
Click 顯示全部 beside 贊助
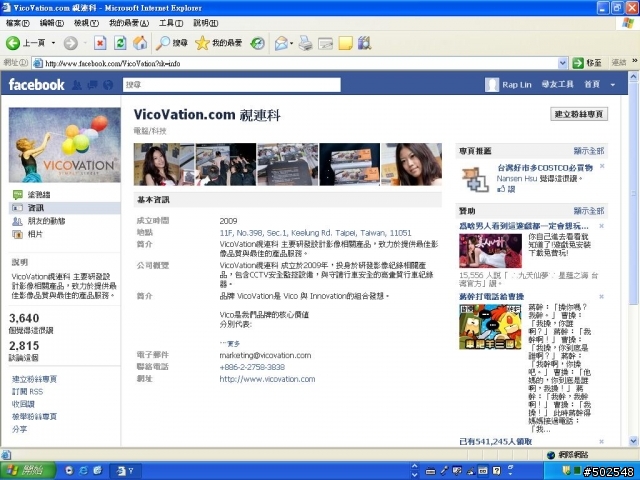tap(589, 211)
